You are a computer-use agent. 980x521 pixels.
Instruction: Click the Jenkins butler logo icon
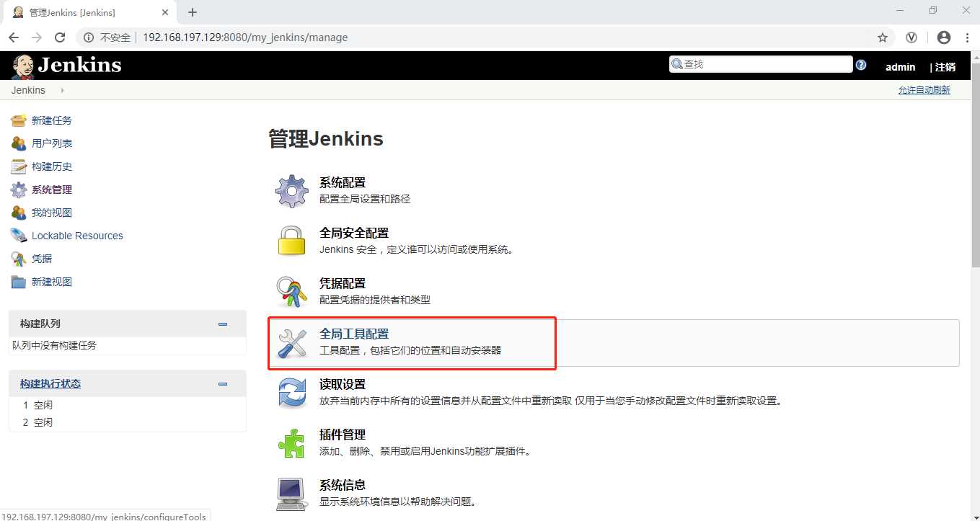point(23,66)
